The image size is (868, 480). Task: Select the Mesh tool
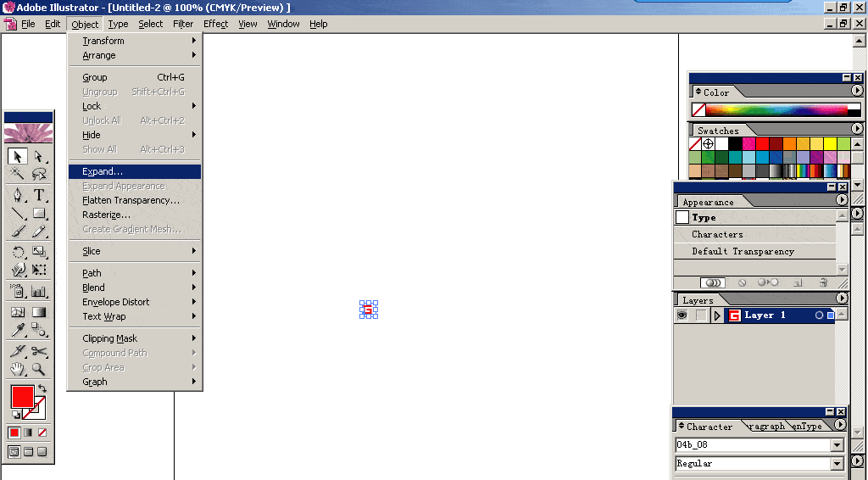pos(18,312)
